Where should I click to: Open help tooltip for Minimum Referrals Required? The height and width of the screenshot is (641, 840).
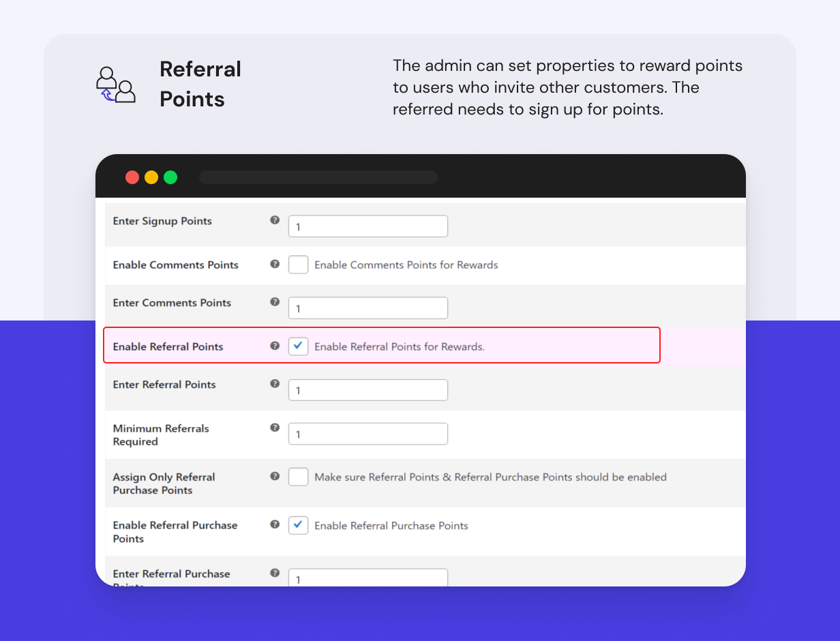(274, 427)
